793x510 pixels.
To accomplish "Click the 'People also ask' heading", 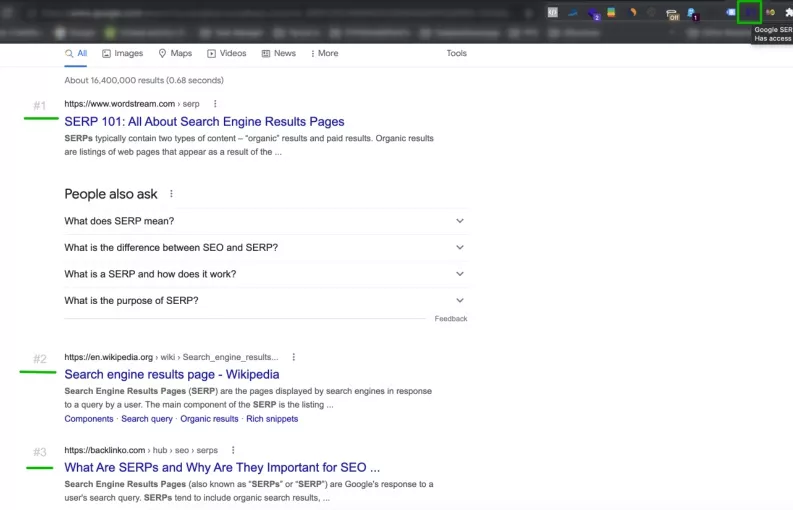I will coord(111,194).
